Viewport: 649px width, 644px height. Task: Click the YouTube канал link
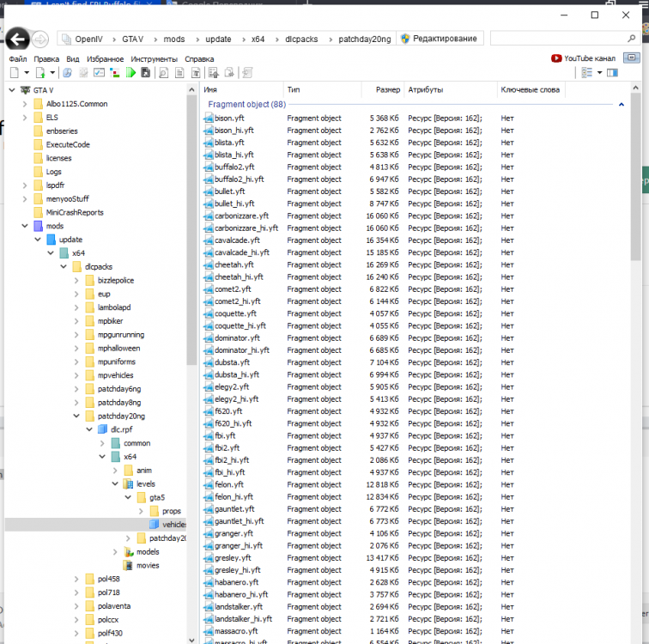coord(583,58)
